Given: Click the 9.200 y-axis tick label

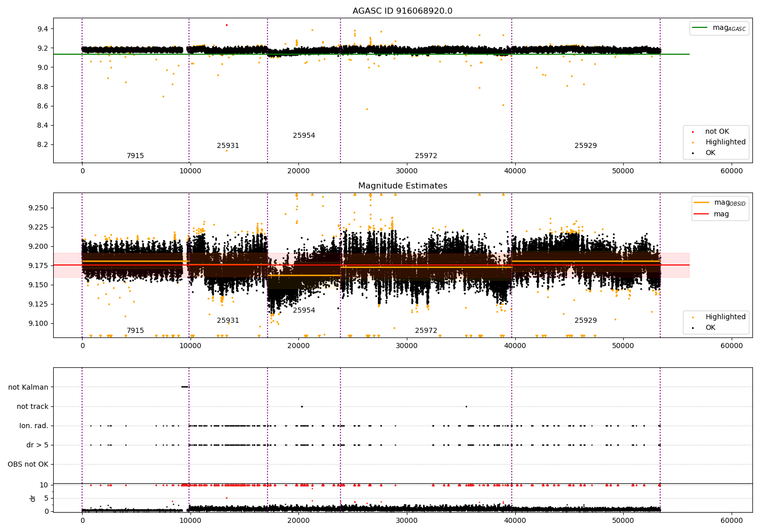Looking at the screenshot, I should tap(39, 246).
